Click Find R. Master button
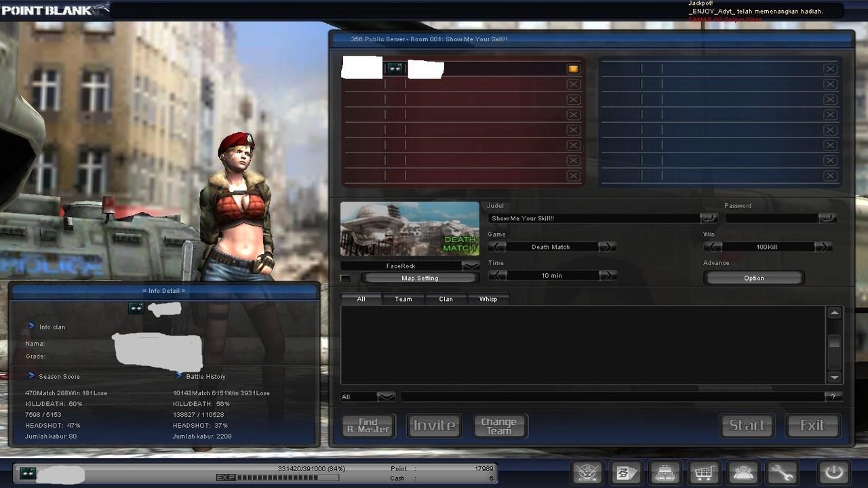This screenshot has width=868, height=488. (368, 426)
